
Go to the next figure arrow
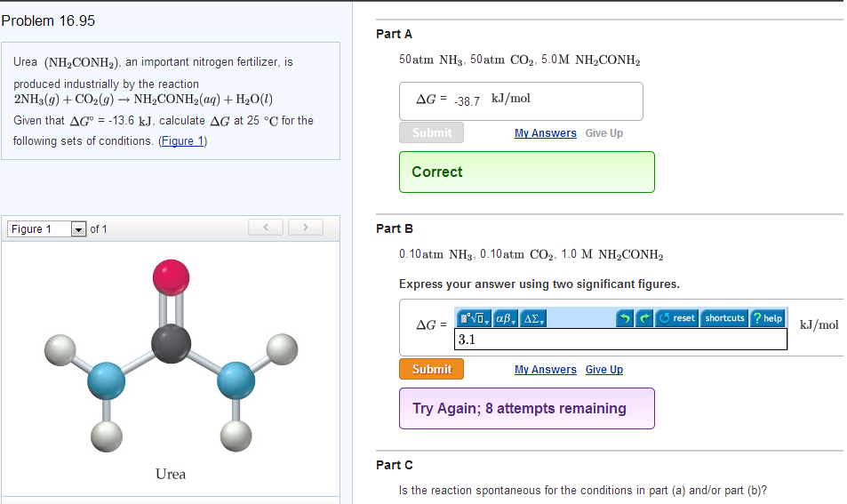pos(305,228)
